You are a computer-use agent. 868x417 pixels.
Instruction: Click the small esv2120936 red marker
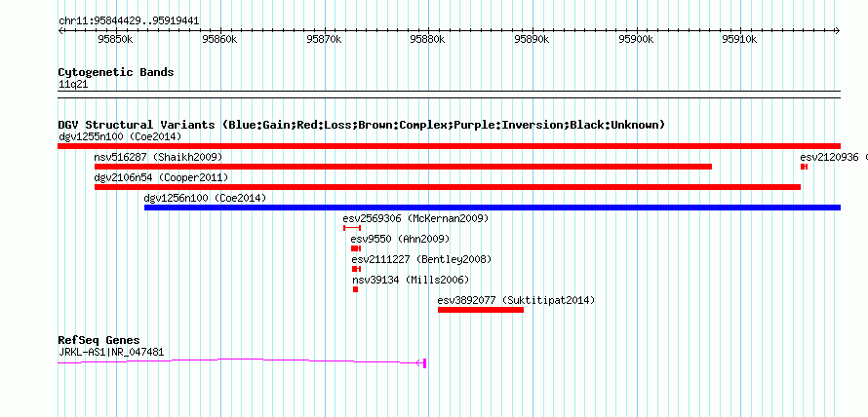804,167
